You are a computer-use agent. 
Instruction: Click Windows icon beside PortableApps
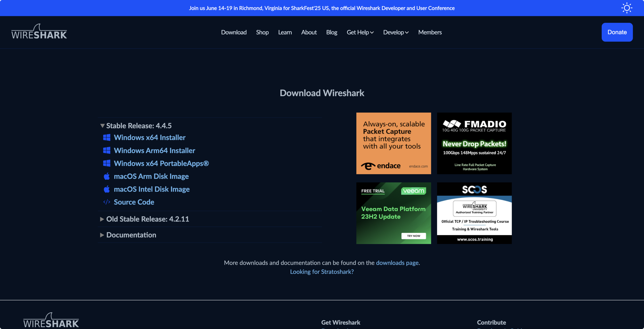[x=107, y=163]
